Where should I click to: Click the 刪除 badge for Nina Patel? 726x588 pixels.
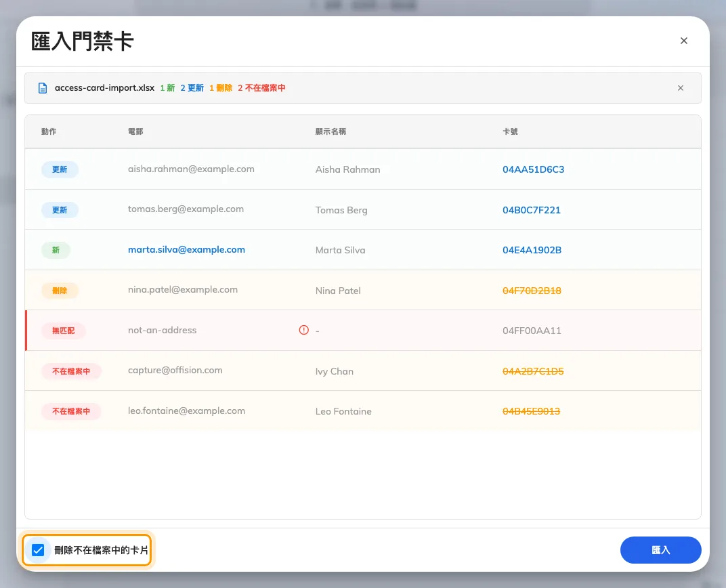point(60,291)
